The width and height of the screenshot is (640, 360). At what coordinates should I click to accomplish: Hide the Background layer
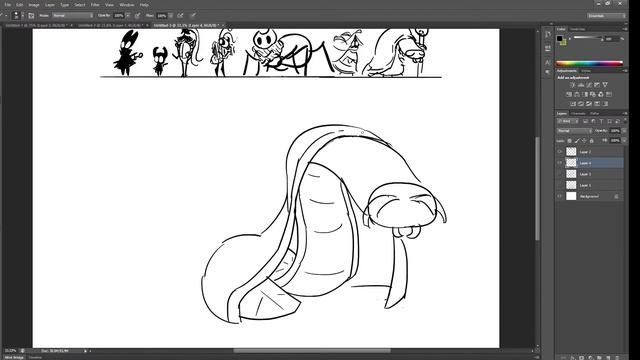pyautogui.click(x=560, y=196)
